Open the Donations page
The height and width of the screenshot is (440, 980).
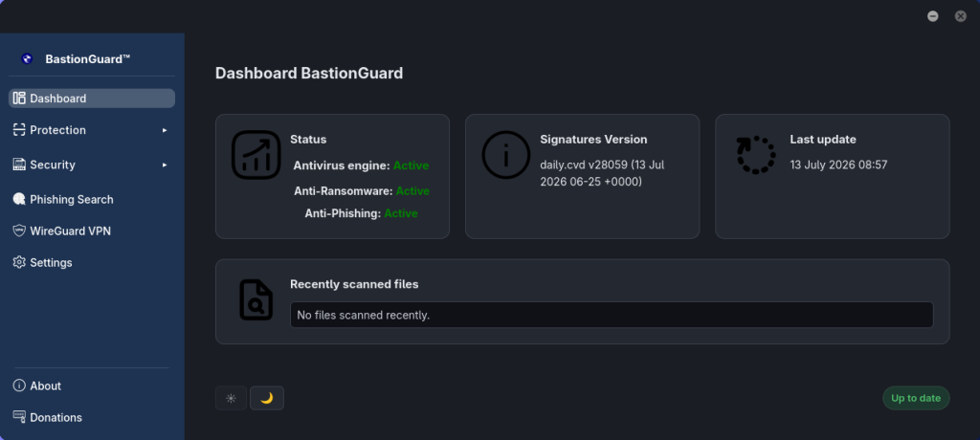(92, 417)
